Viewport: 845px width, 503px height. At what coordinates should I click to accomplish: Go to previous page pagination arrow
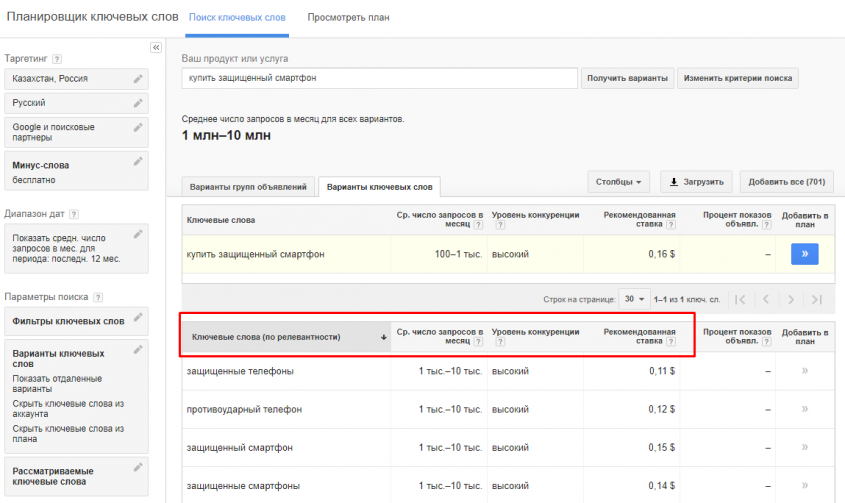click(x=766, y=299)
